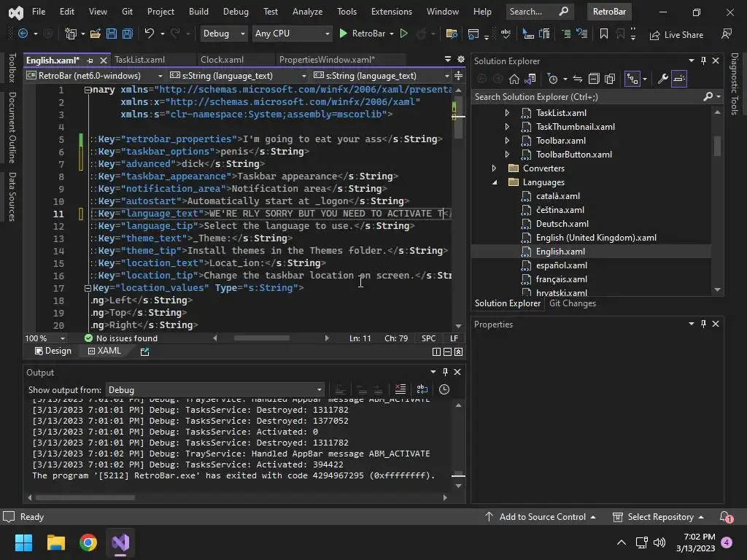Open the Build menu
This screenshot has width=747, height=560.
pos(198,12)
